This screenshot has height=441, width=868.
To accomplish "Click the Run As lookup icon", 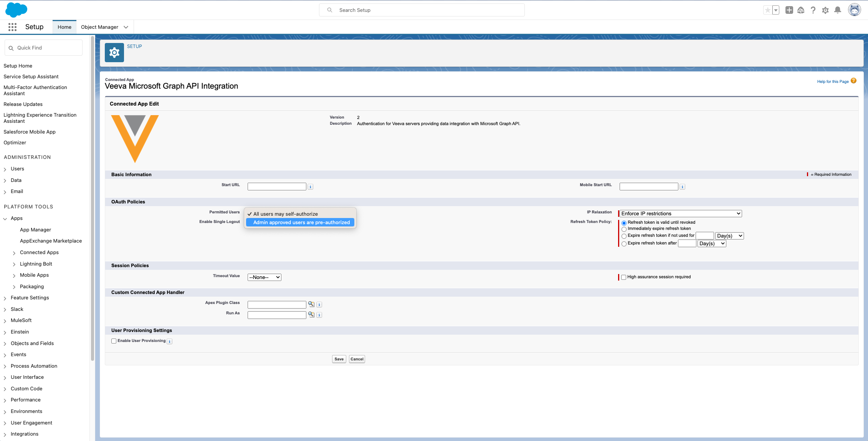I will (311, 315).
